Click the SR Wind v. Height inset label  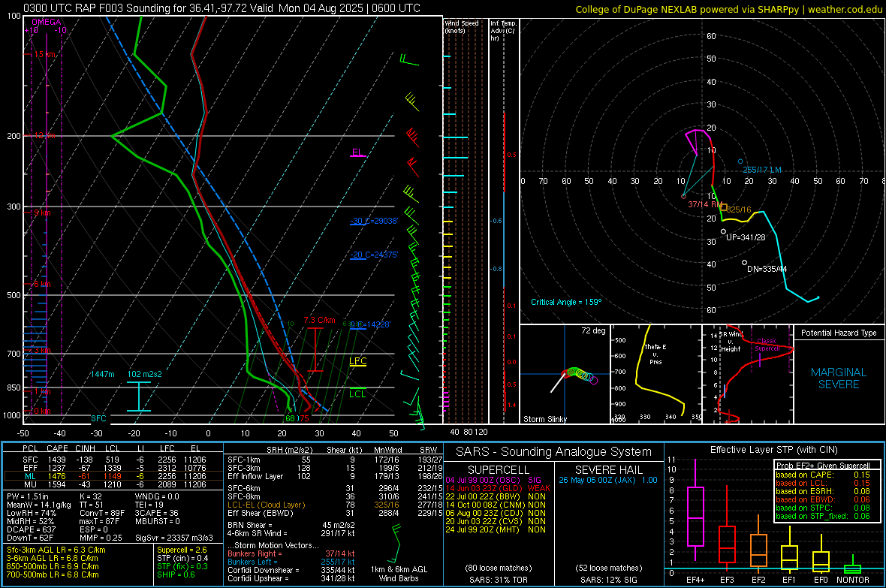pyautogui.click(x=731, y=342)
